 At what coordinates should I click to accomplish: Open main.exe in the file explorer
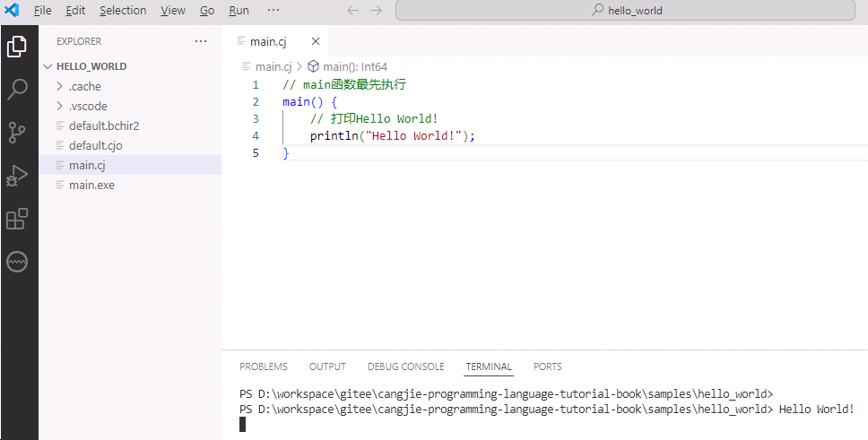91,185
